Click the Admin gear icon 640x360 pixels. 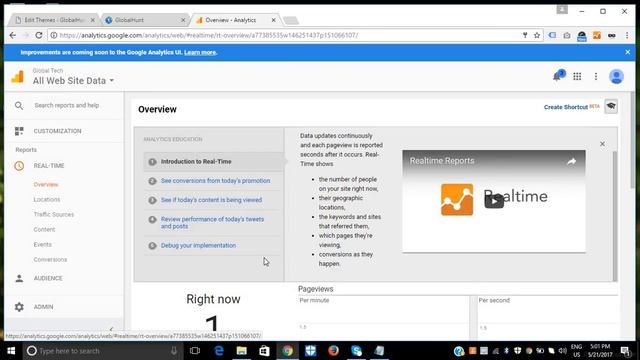coord(19,307)
